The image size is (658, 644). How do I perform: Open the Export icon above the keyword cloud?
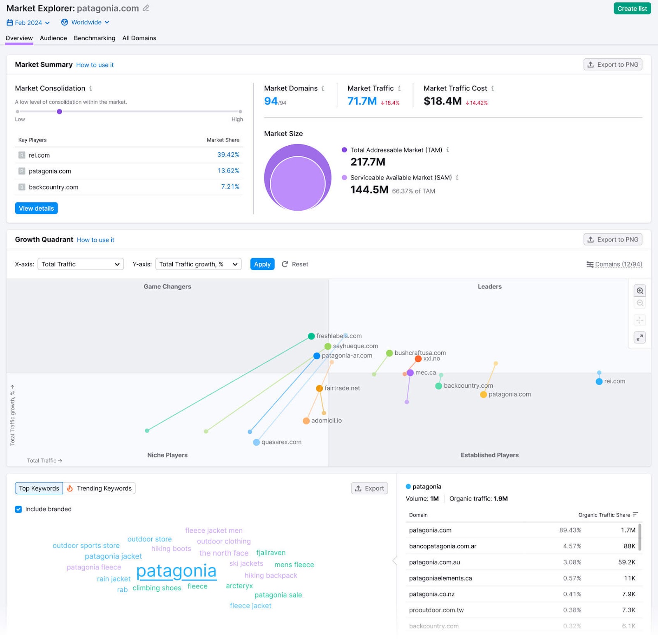(x=359, y=488)
